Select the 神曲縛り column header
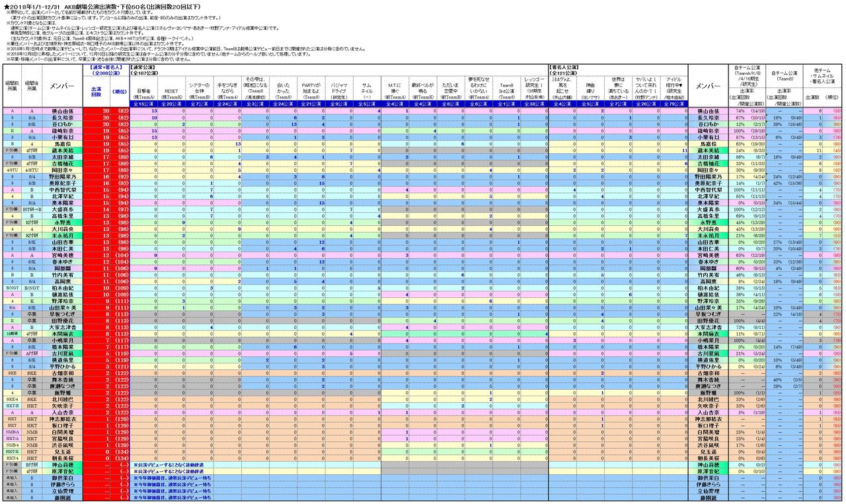 point(590,89)
